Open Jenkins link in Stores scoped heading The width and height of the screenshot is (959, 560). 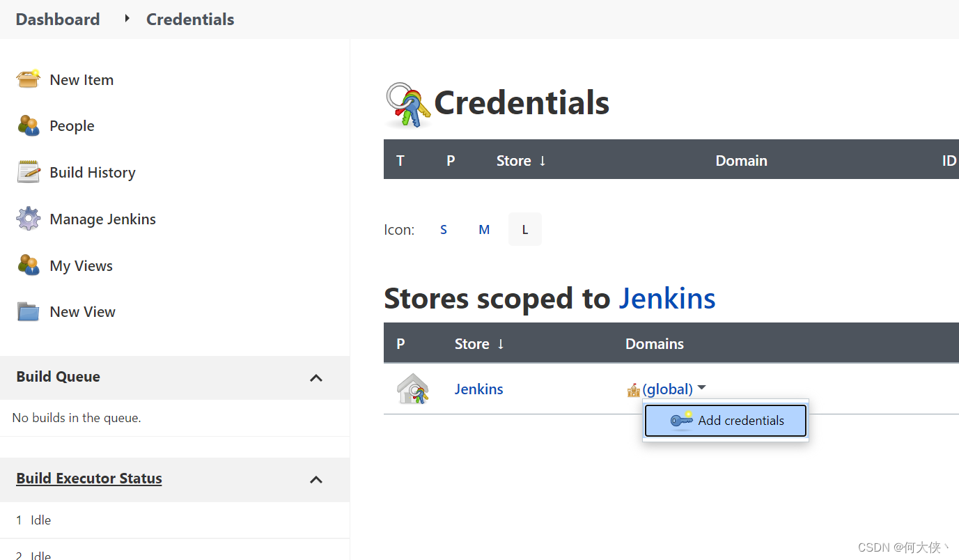click(x=667, y=299)
